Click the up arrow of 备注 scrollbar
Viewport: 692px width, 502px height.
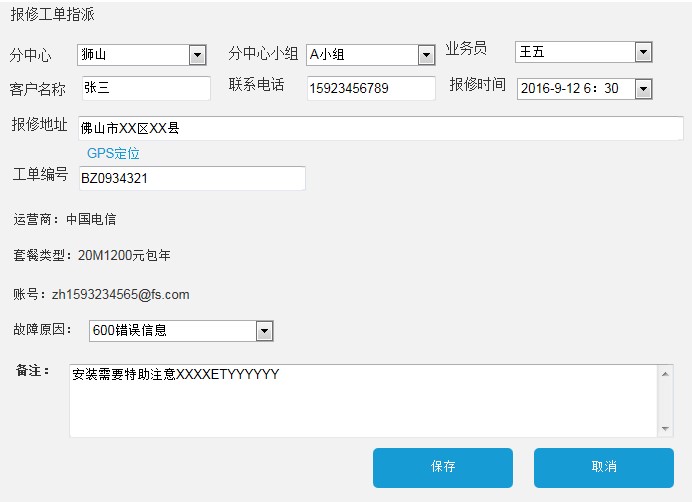coord(665,374)
